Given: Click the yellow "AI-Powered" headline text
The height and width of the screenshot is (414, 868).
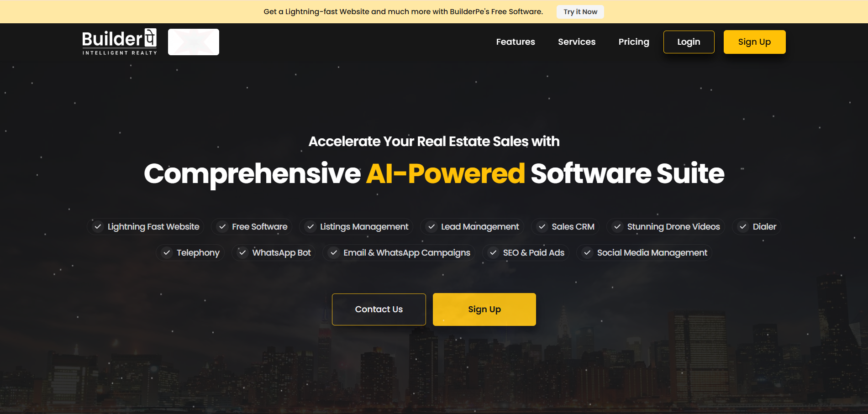Looking at the screenshot, I should 446,173.
